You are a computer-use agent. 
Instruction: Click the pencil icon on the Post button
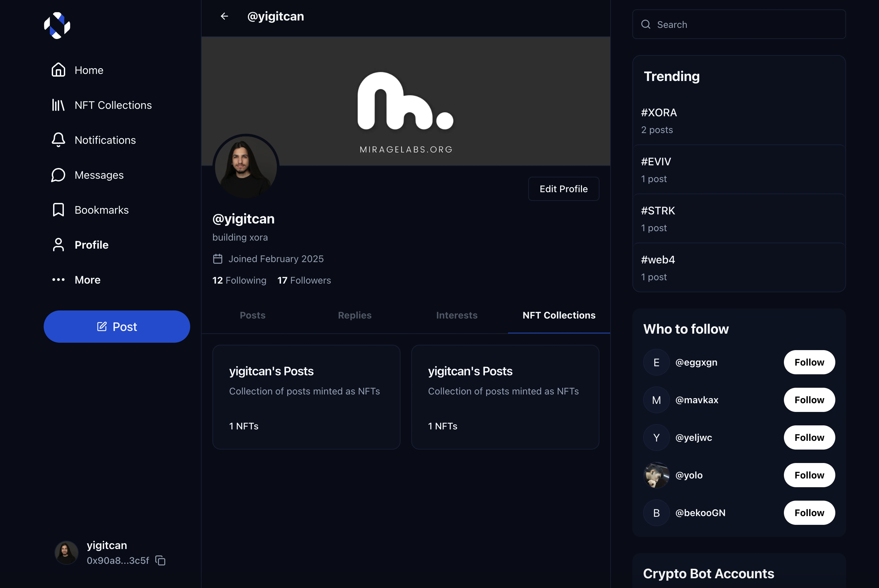coord(102,326)
